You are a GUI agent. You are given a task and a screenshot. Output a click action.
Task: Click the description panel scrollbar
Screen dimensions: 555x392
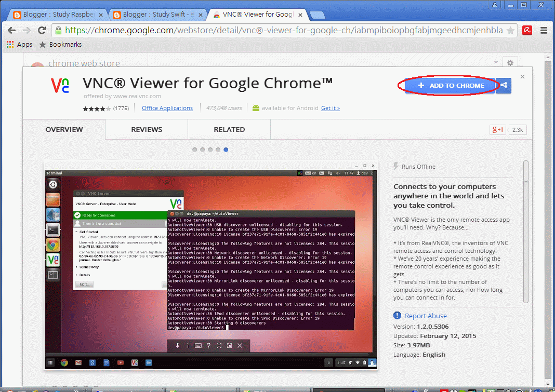(x=525, y=232)
